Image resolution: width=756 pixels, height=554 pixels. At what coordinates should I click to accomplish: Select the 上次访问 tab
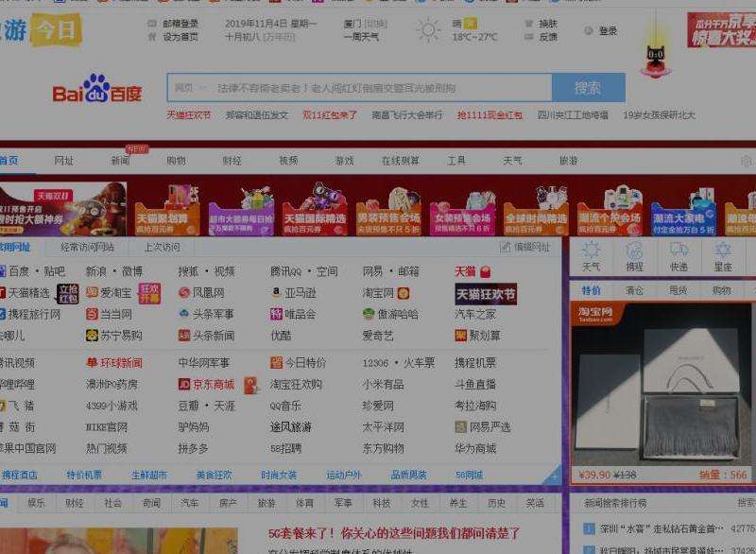point(162,248)
